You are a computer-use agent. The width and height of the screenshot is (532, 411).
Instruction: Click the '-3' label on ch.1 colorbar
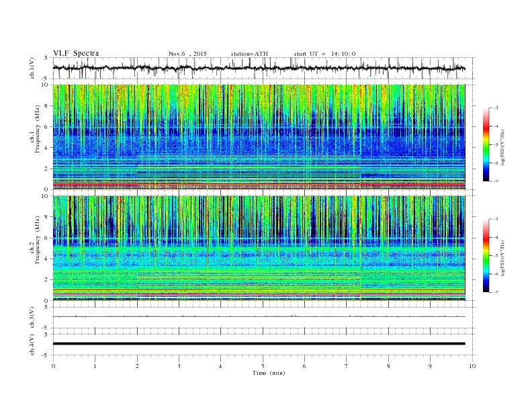(495, 108)
